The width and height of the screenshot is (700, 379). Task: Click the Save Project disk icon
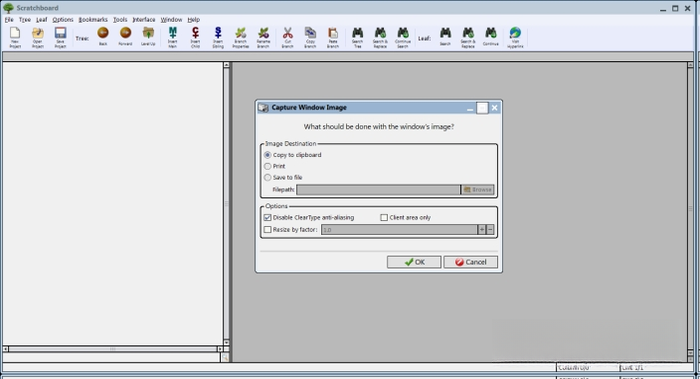60,37
